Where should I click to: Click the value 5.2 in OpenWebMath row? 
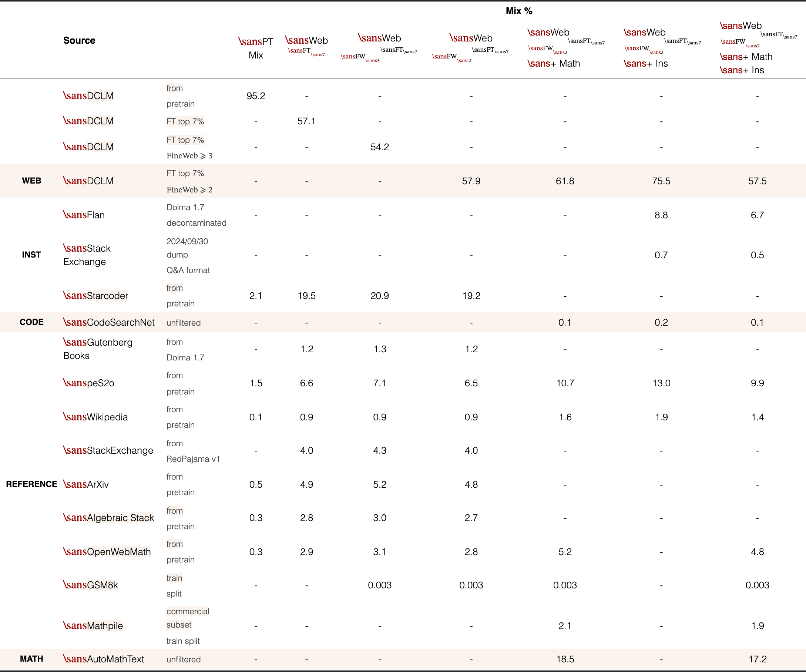coord(565,551)
